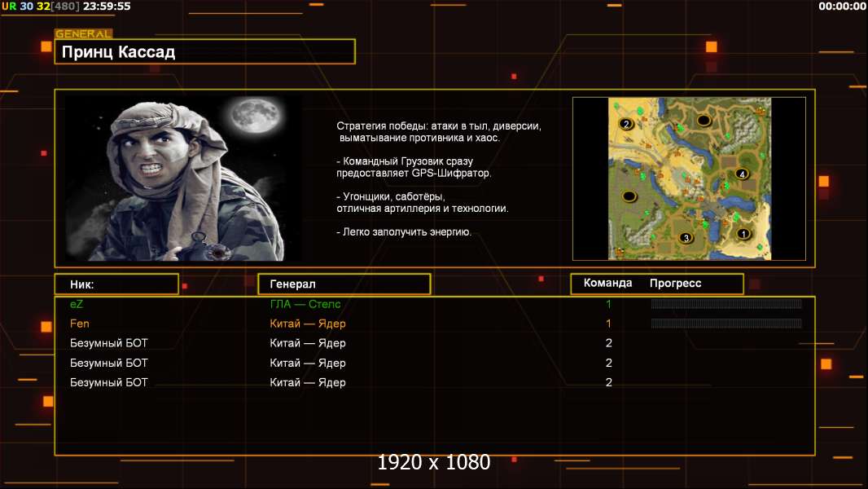Viewport: 868px width, 489px height.
Task: Click the battlefield minimap preview
Action: (689, 178)
